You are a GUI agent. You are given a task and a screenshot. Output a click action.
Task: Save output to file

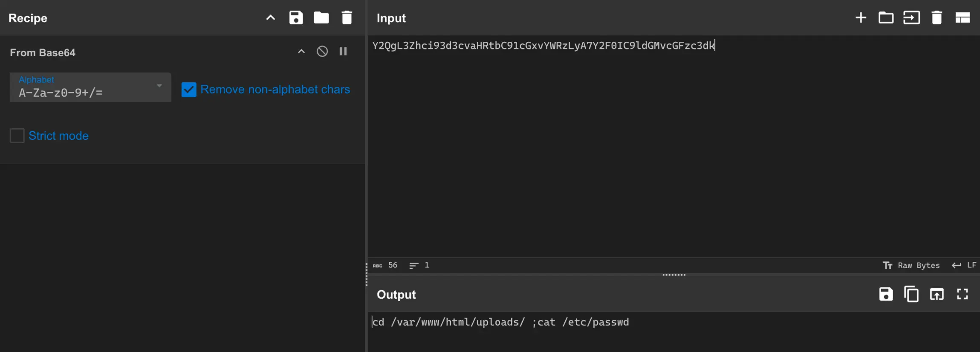coord(886,294)
